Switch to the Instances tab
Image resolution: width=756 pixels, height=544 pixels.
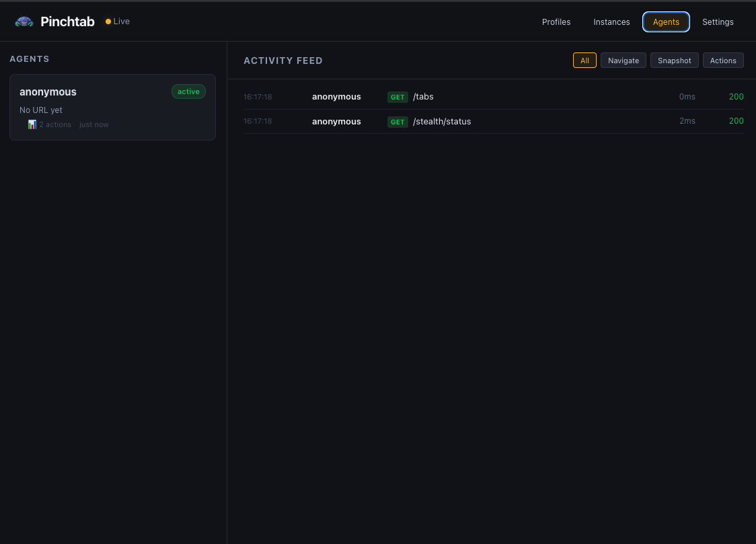pyautogui.click(x=611, y=22)
